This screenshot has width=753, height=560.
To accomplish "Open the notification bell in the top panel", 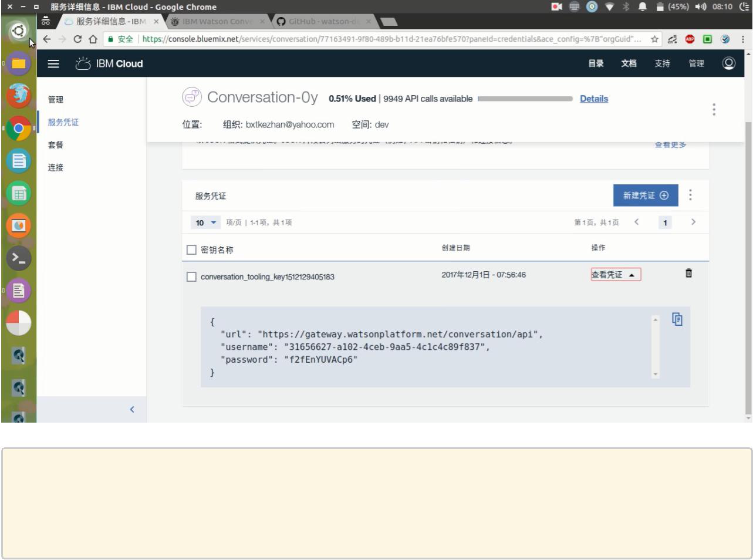I will [643, 6].
